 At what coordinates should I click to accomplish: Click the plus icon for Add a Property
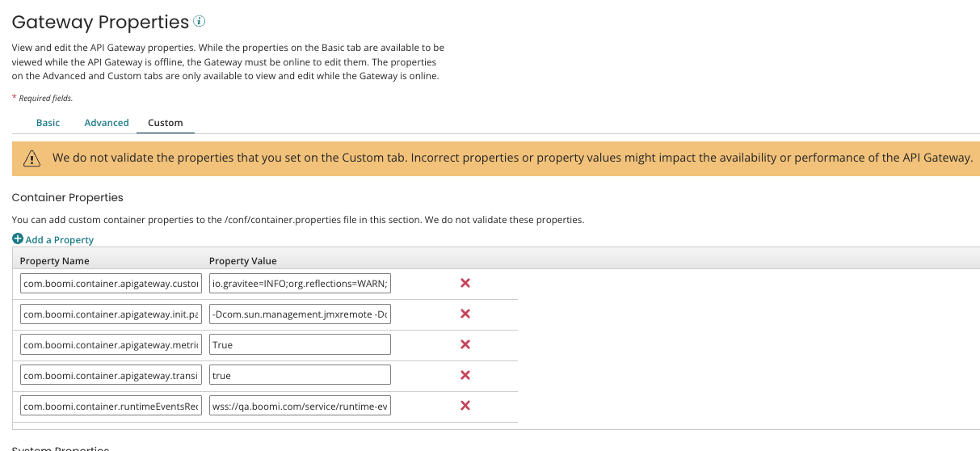coord(18,239)
